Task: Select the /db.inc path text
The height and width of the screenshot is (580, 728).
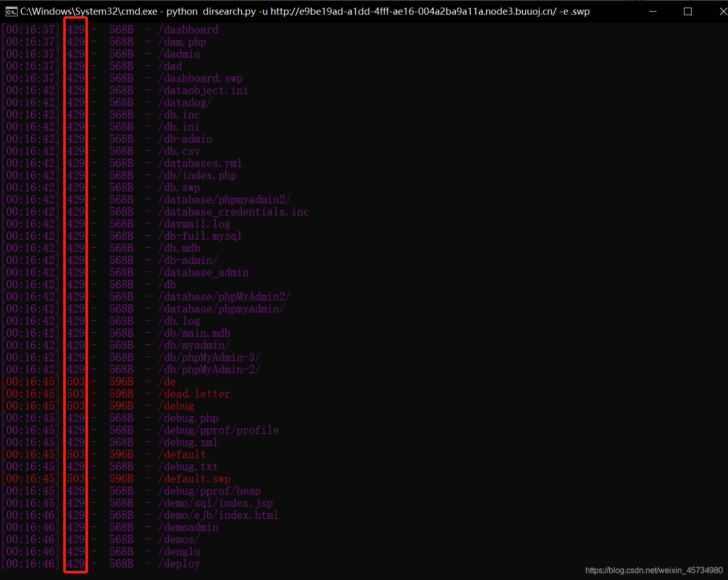Action: pyautogui.click(x=179, y=115)
